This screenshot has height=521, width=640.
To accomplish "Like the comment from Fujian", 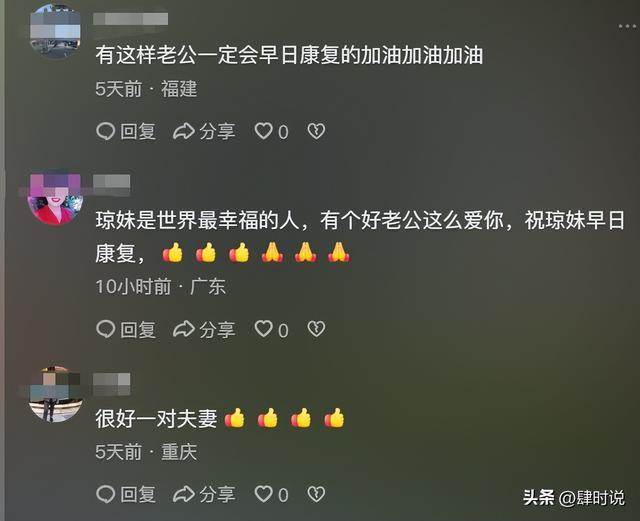I will click(x=271, y=131).
